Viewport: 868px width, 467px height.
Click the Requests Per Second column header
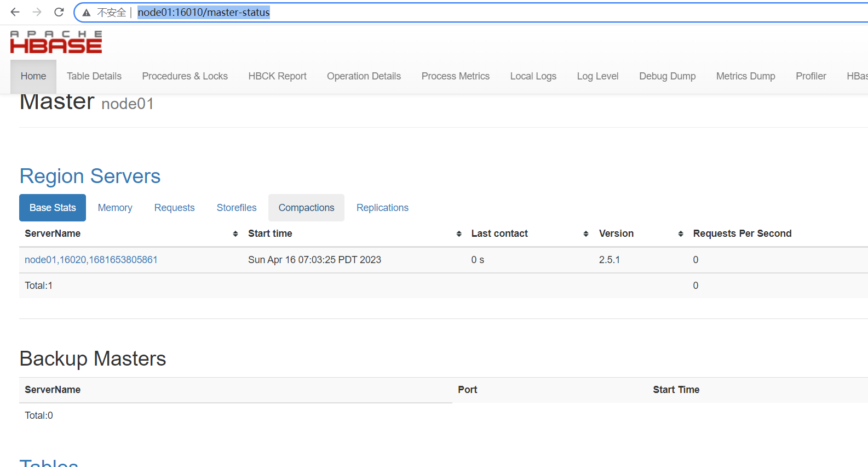pyautogui.click(x=742, y=233)
